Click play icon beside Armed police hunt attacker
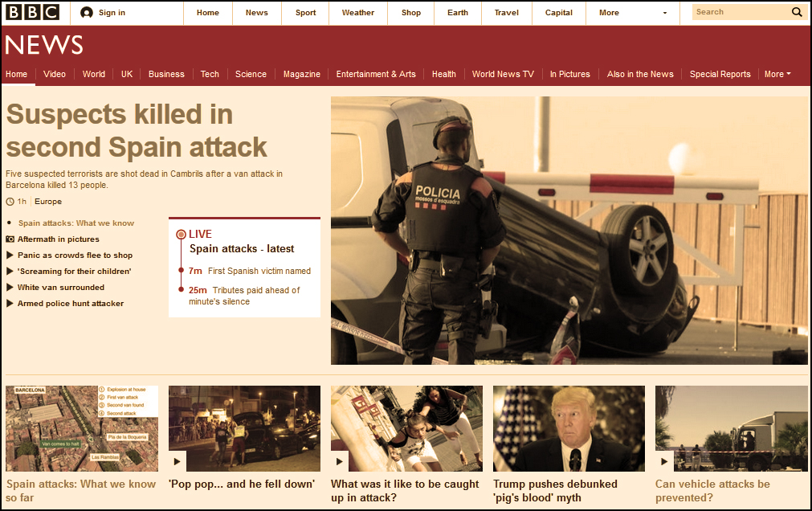Image resolution: width=812 pixels, height=511 pixels. click(10, 304)
